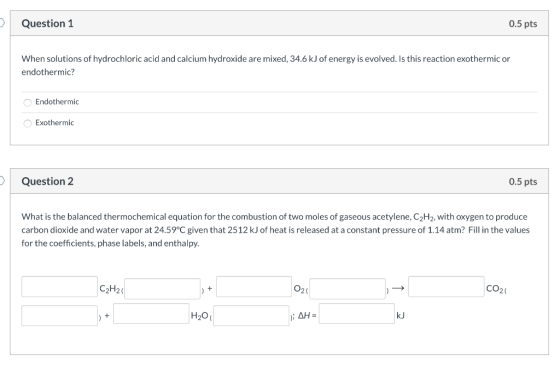
Task: Click the O2 phase label input box
Action: tap(348, 289)
